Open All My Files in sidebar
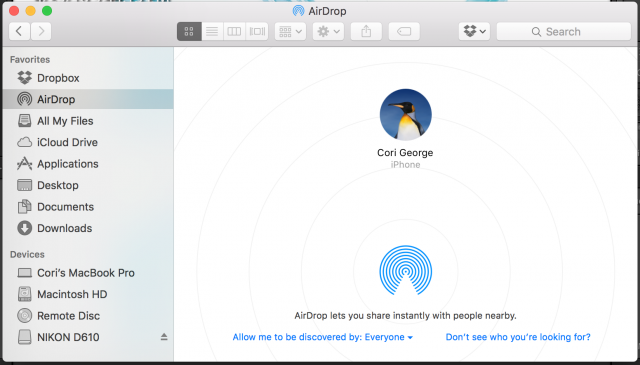 [x=88, y=121]
